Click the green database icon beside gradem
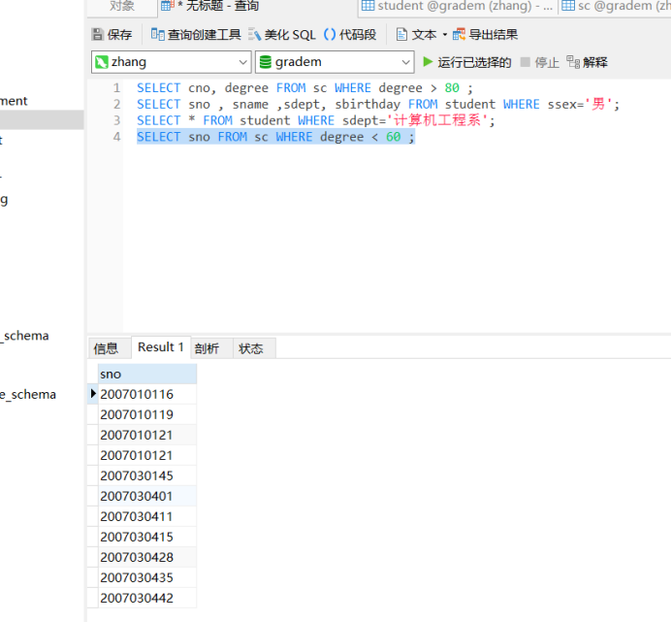The height and width of the screenshot is (622, 672). point(266,62)
